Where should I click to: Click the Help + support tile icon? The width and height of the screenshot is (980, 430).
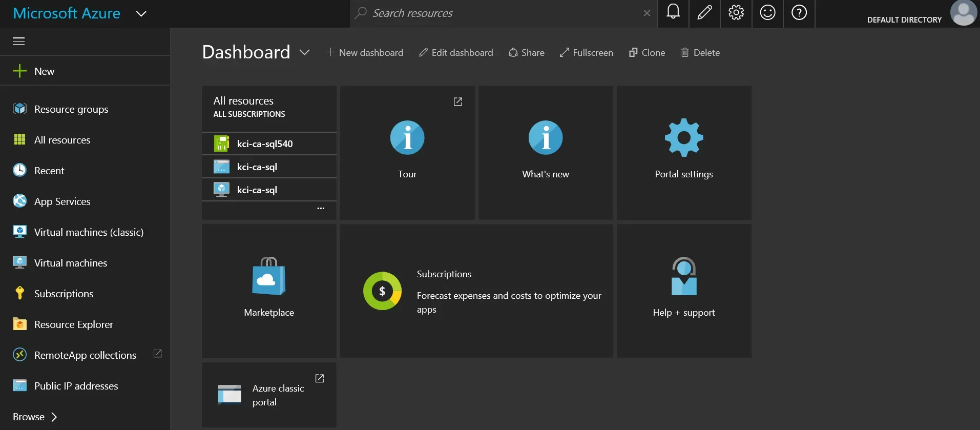[x=683, y=277]
